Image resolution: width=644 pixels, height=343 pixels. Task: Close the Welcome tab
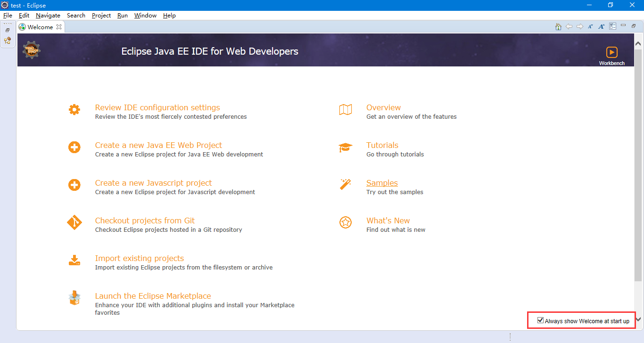coord(59,27)
